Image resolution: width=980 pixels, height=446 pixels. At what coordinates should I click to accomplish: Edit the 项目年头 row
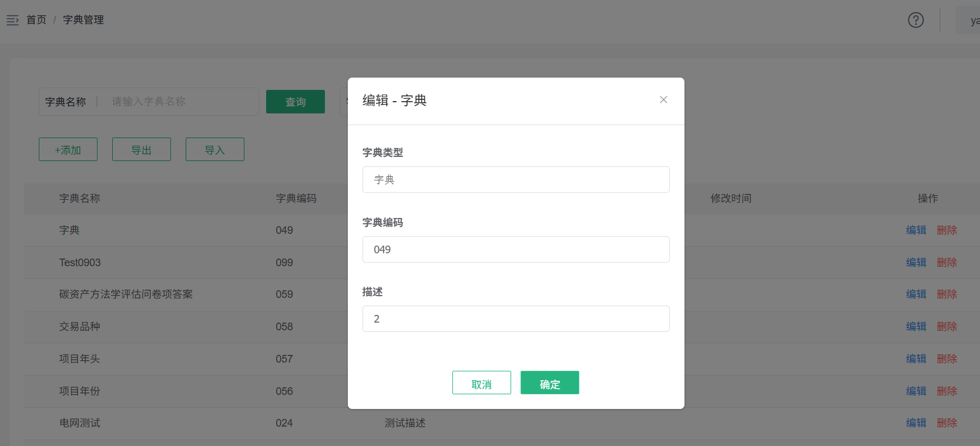coord(916,358)
